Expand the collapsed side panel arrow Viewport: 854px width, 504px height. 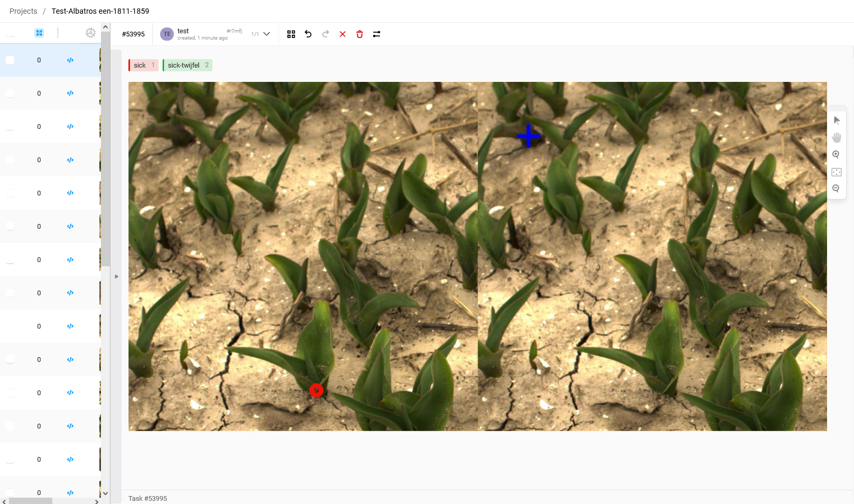coord(116,276)
